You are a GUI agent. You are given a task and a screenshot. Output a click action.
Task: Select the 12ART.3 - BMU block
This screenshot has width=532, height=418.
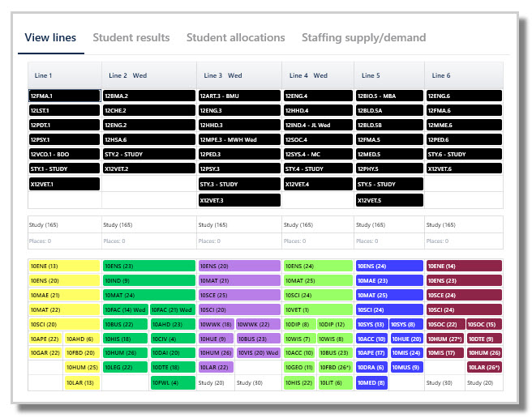[239, 96]
